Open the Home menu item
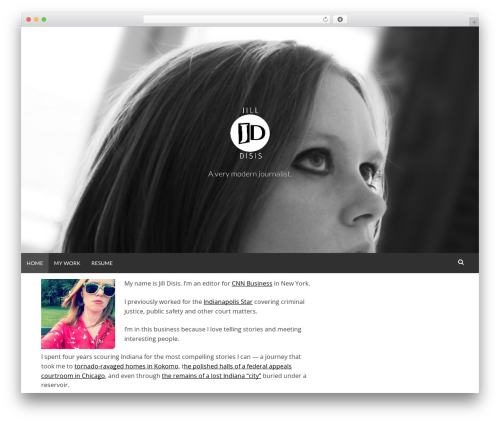This screenshot has width=500, height=423. [x=35, y=263]
